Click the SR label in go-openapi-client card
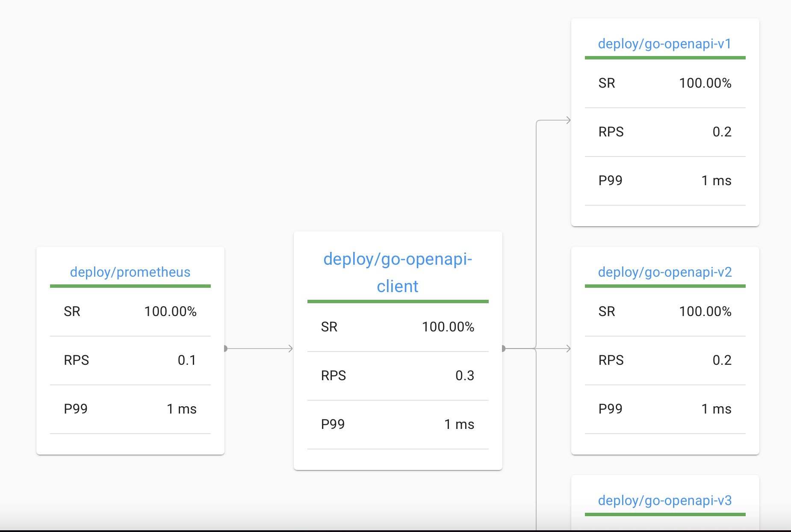This screenshot has width=791, height=532. (x=329, y=327)
